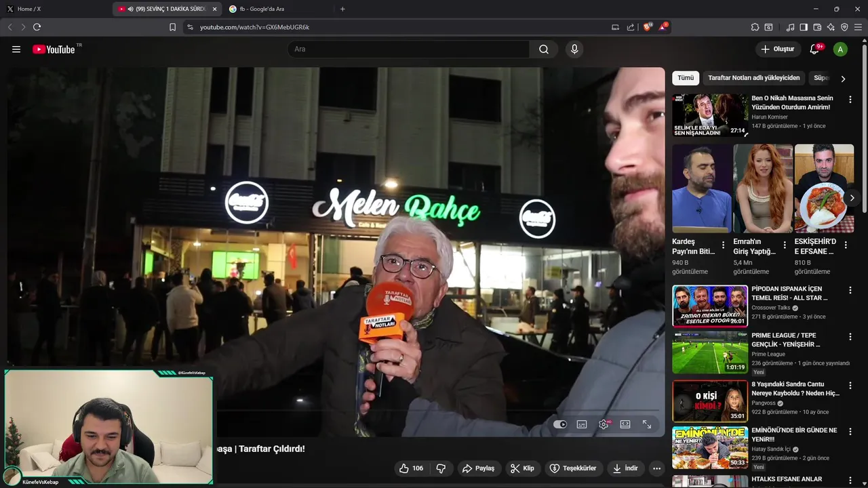Viewport: 868px width, 488px height.
Task: Focus the YouTube Ara search field
Action: [x=408, y=49]
